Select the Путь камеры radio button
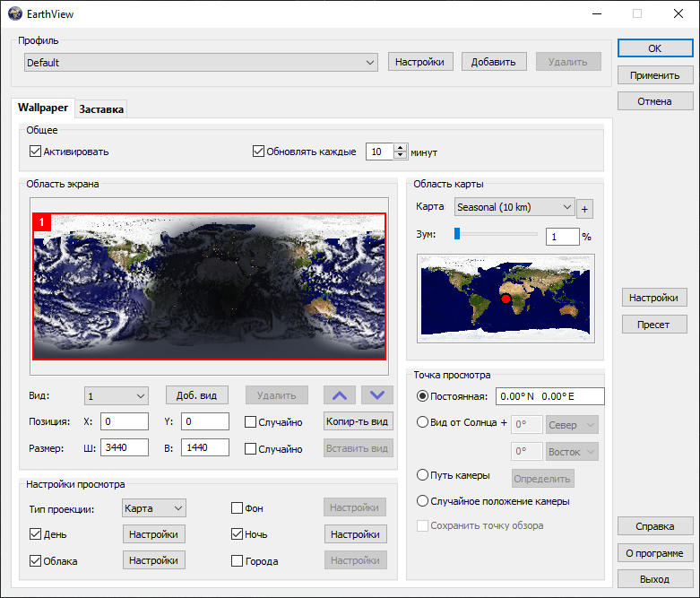The height and width of the screenshot is (598, 700). click(x=423, y=475)
